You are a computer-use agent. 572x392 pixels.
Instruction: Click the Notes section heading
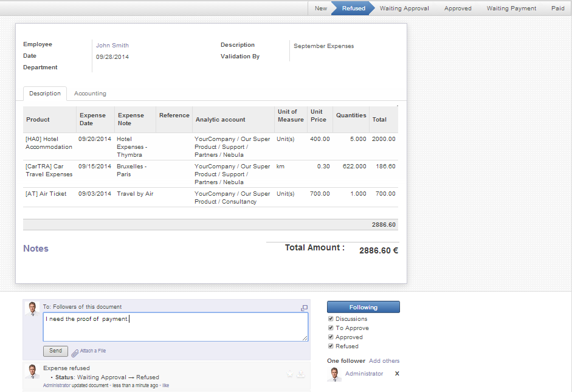click(36, 249)
